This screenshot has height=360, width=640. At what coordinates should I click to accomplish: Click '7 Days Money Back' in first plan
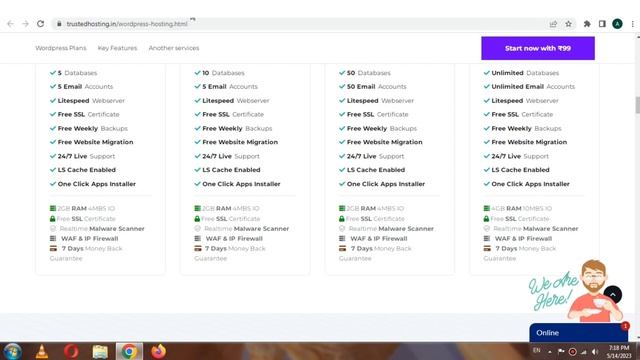click(x=92, y=248)
